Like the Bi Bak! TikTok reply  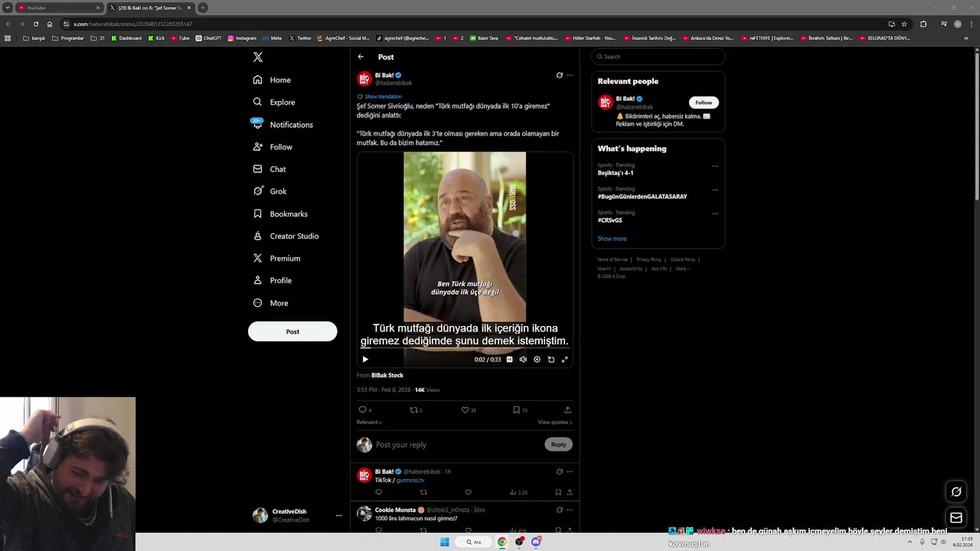pos(468,492)
